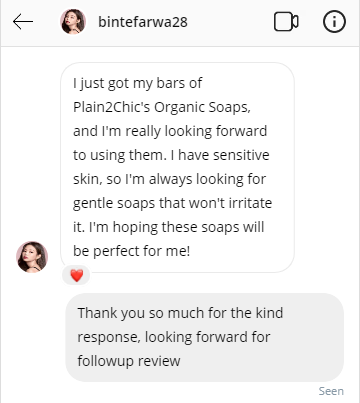Open the header profile picture of bintefarwa28
The width and height of the screenshot is (360, 403).
point(73,22)
